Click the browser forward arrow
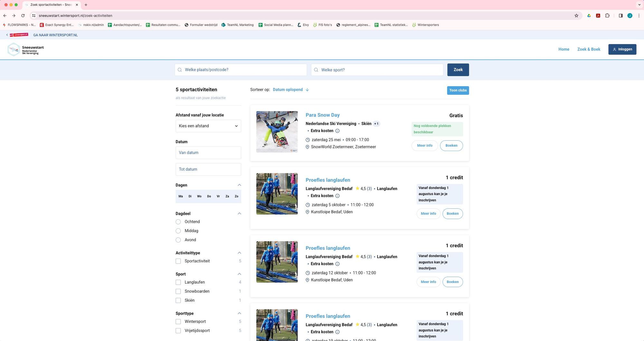The image size is (644, 341). coord(14,15)
